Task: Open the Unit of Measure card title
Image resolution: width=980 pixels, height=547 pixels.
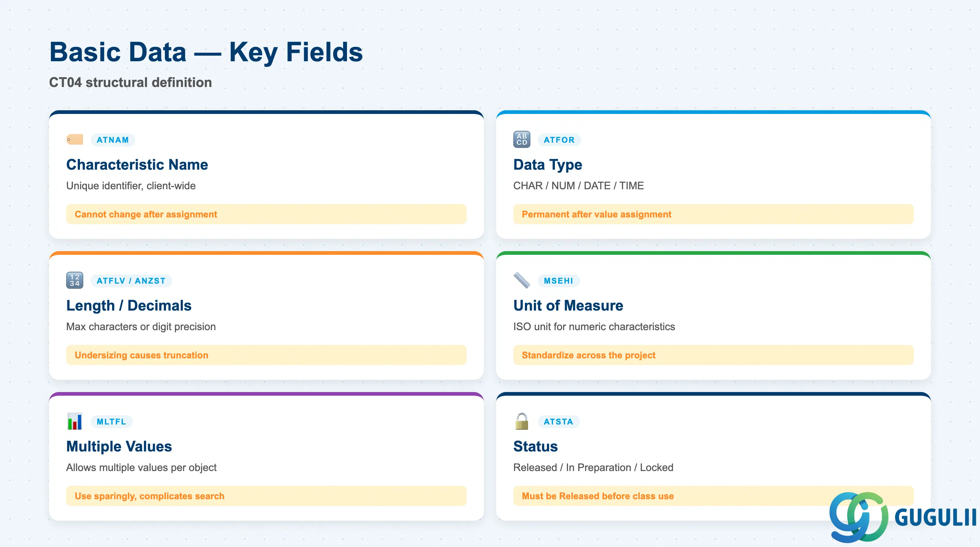Action: coord(568,305)
